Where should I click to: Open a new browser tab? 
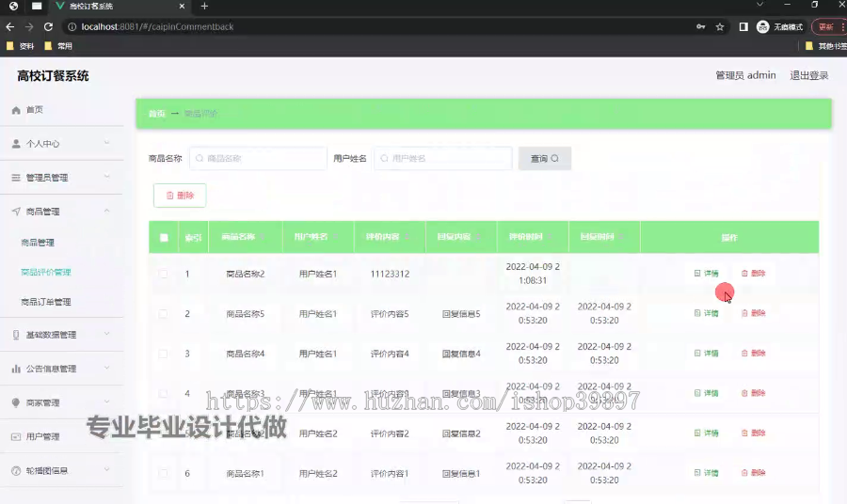204,6
